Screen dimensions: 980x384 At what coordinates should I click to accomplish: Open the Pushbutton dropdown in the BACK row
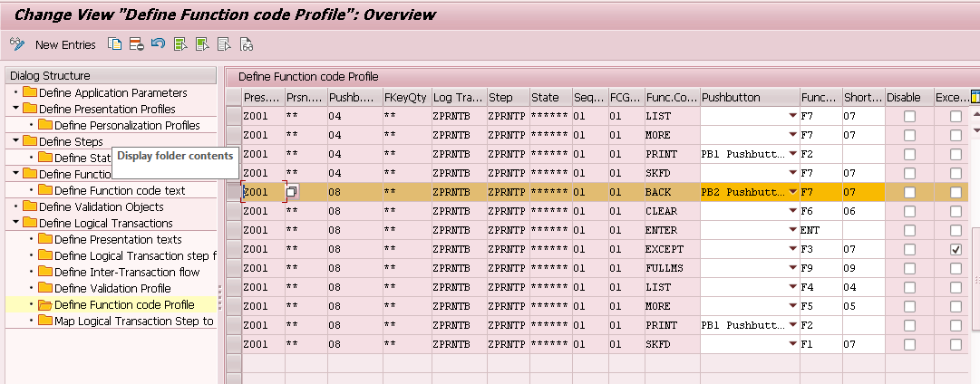coord(792,192)
